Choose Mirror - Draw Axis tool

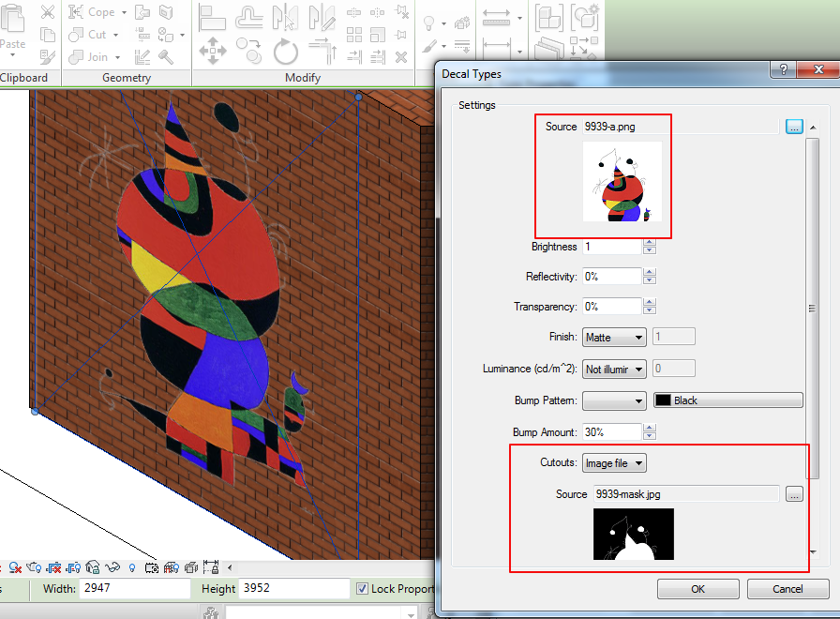[x=322, y=17]
